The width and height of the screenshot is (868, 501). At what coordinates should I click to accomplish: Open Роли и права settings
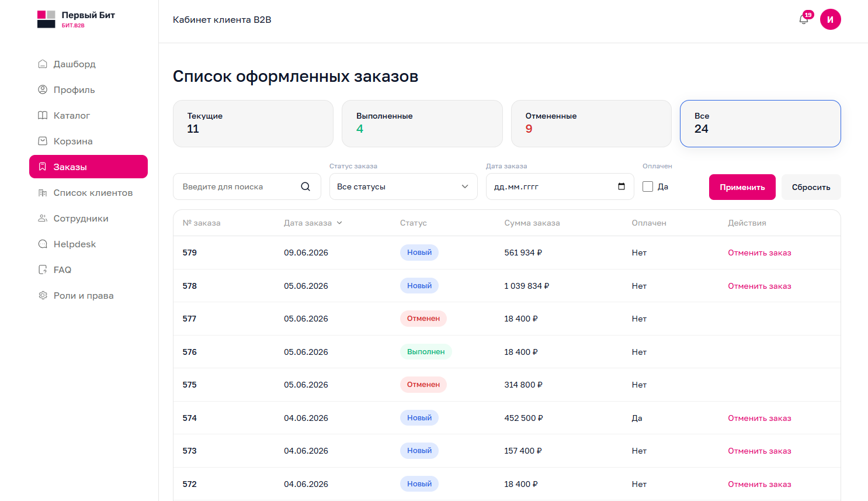pyautogui.click(x=88, y=296)
